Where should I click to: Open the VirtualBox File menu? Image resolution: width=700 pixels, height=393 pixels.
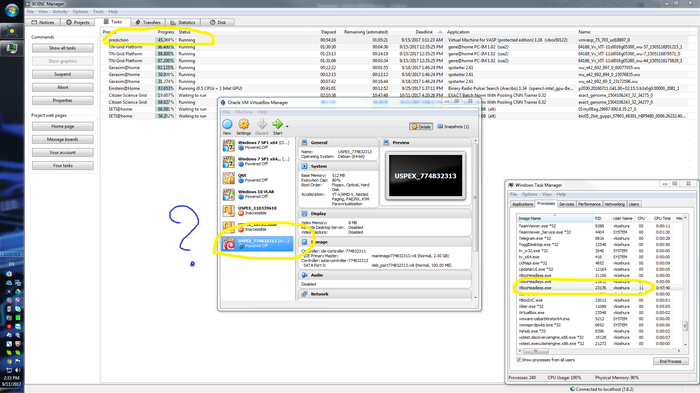pyautogui.click(x=226, y=112)
